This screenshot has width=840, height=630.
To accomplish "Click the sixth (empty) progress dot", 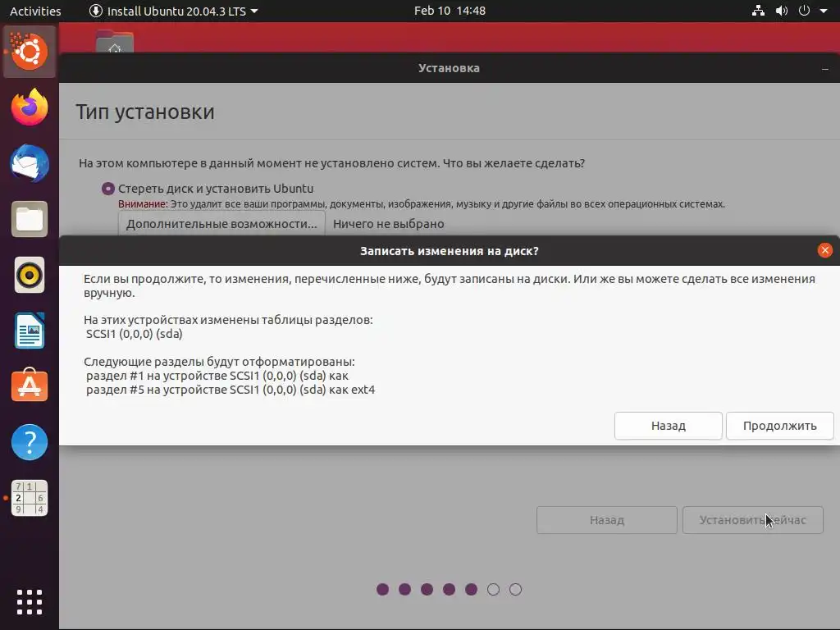I will click(x=493, y=589).
